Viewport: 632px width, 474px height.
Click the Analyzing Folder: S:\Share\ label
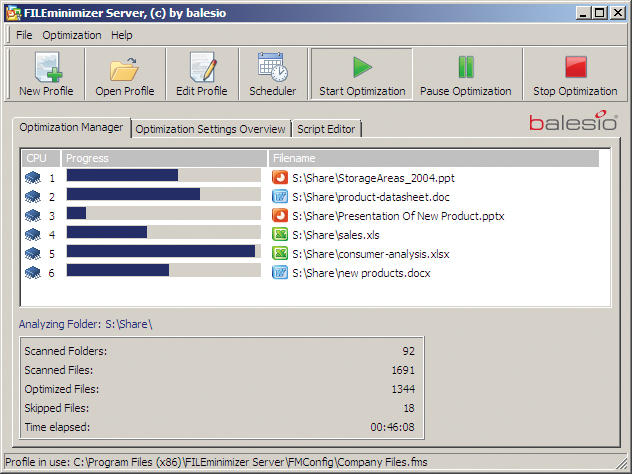[x=85, y=324]
